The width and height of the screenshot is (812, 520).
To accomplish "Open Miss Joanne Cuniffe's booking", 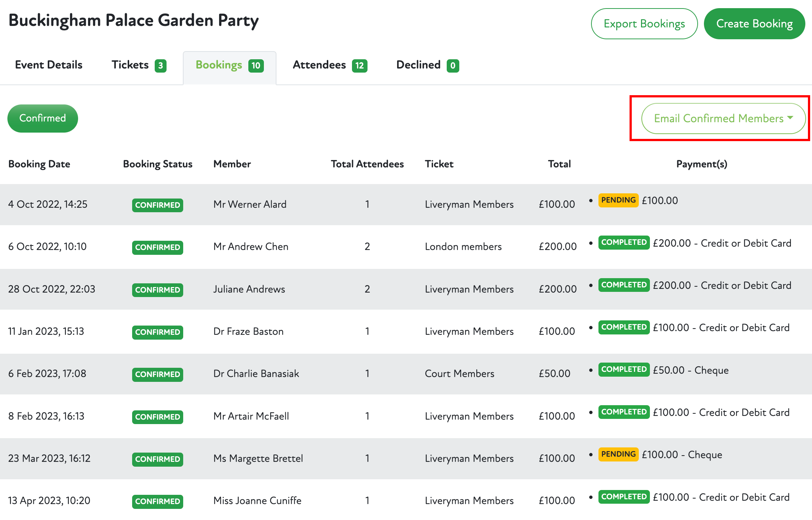I will 257,501.
